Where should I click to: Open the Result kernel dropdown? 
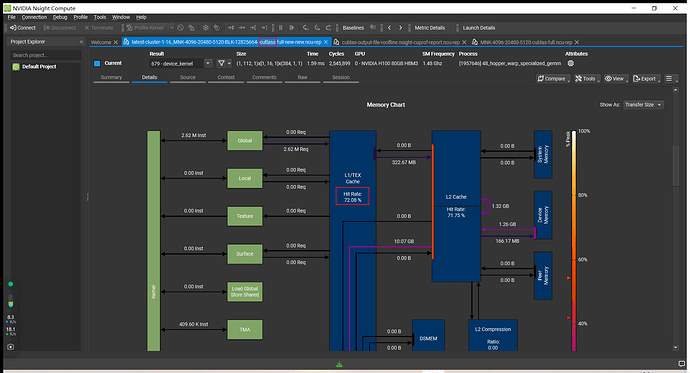(208, 63)
